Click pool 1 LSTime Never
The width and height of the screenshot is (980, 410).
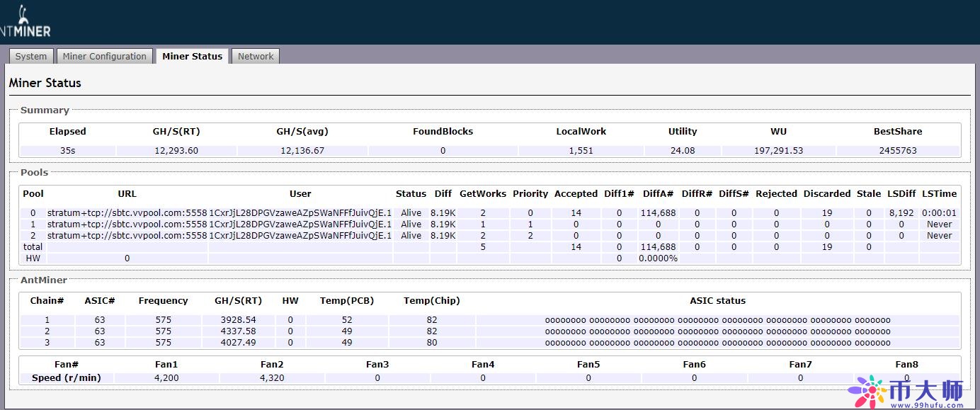coord(940,224)
